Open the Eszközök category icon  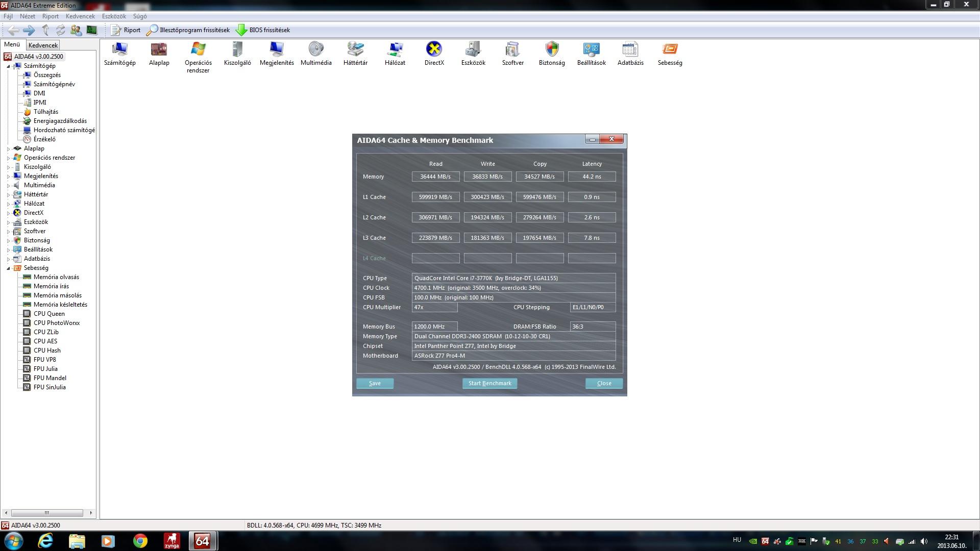pyautogui.click(x=473, y=54)
